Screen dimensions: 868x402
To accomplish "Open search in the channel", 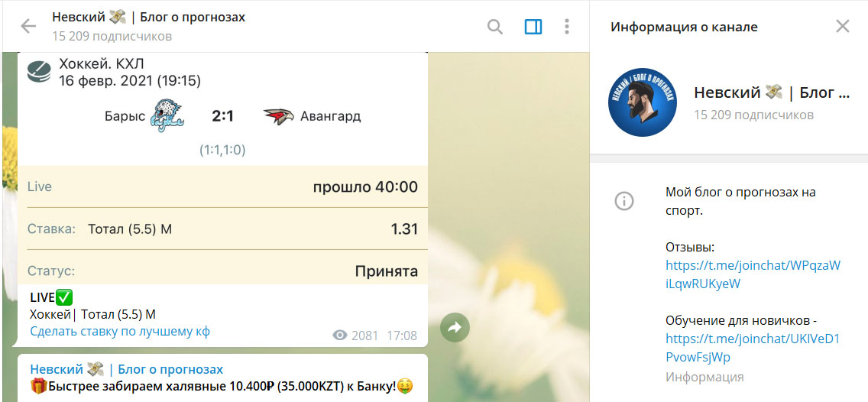I will tap(495, 27).
